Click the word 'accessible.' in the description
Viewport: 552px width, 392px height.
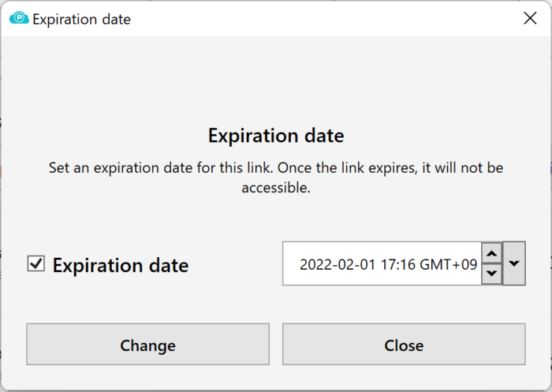tap(276, 188)
